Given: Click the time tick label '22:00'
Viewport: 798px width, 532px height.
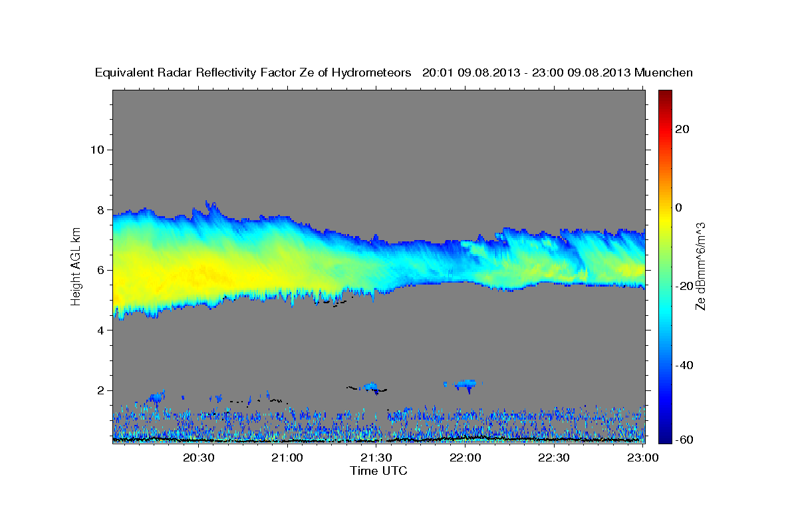Looking at the screenshot, I should click(465, 458).
